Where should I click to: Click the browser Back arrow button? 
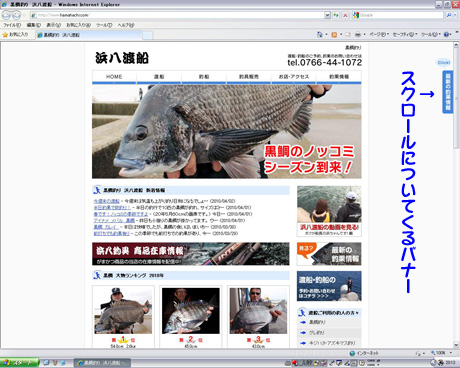click(6, 15)
